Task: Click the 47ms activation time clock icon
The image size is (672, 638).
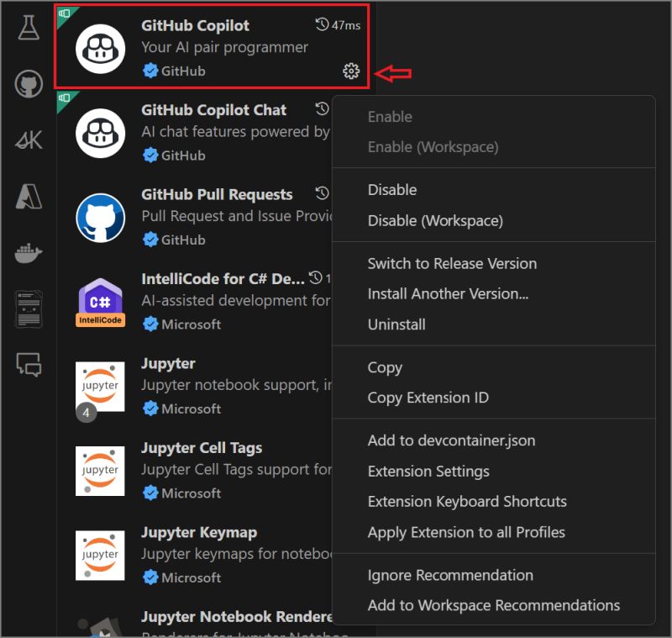Action: pos(320,25)
